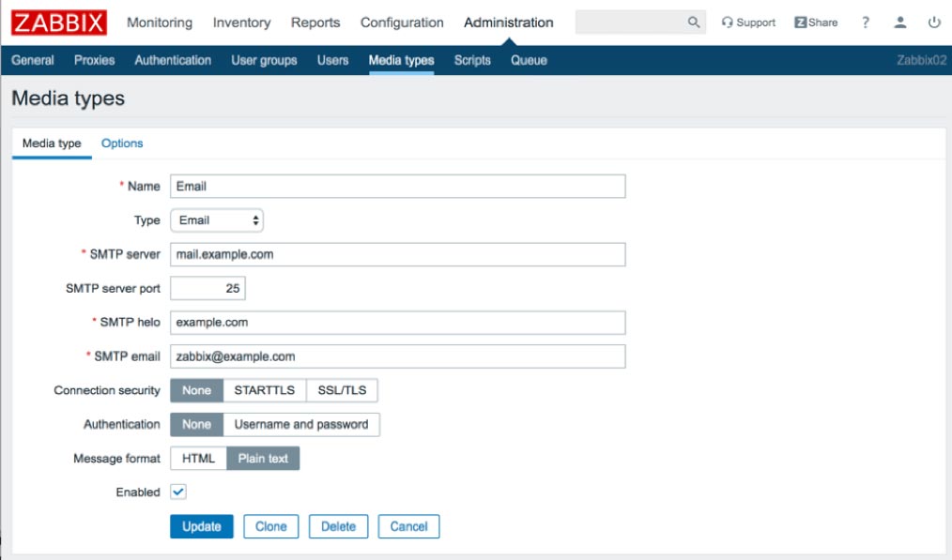Image resolution: width=952 pixels, height=560 pixels.
Task: Go to User groups submenu
Action: click(x=264, y=60)
